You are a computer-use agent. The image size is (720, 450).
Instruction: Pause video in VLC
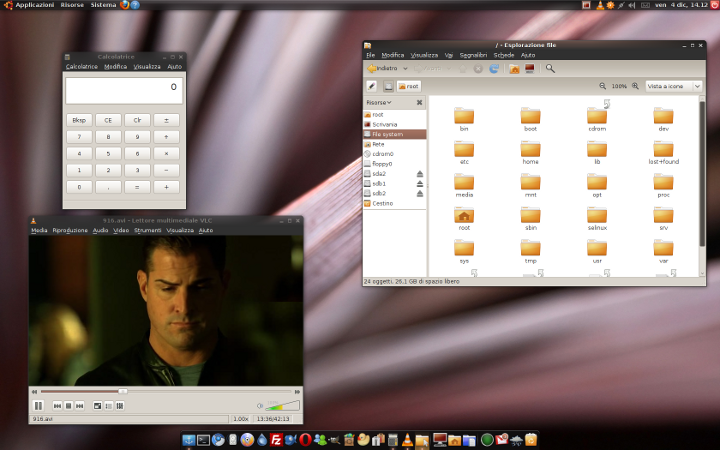[39, 405]
